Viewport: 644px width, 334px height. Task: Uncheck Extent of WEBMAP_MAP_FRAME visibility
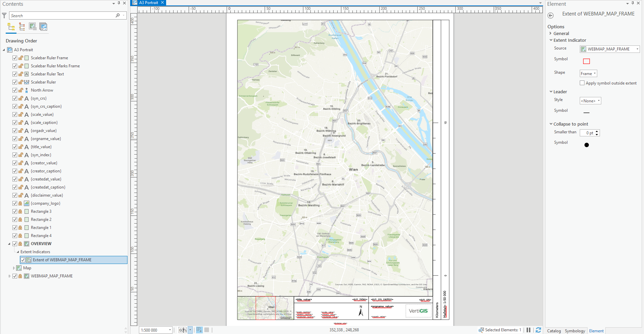coord(23,260)
